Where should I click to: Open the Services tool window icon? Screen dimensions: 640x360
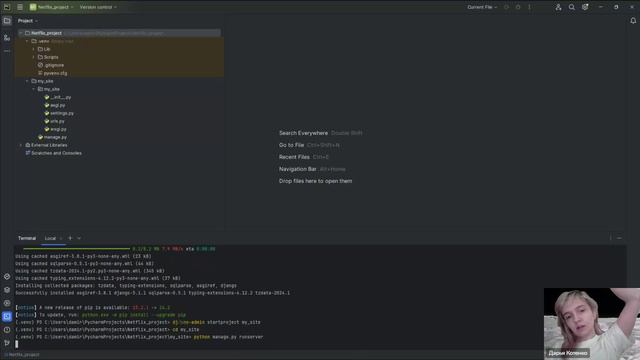tap(7, 303)
